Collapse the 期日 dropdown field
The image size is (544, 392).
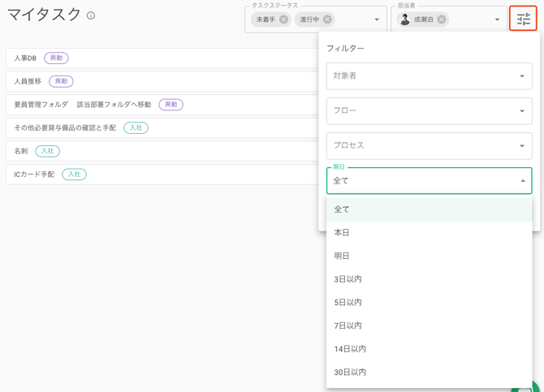[x=430, y=181]
